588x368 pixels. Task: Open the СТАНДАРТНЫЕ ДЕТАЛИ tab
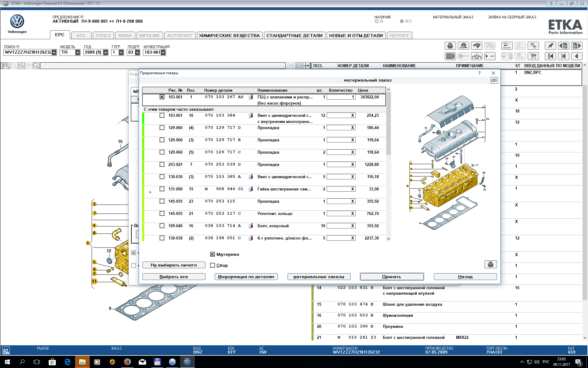tap(294, 36)
